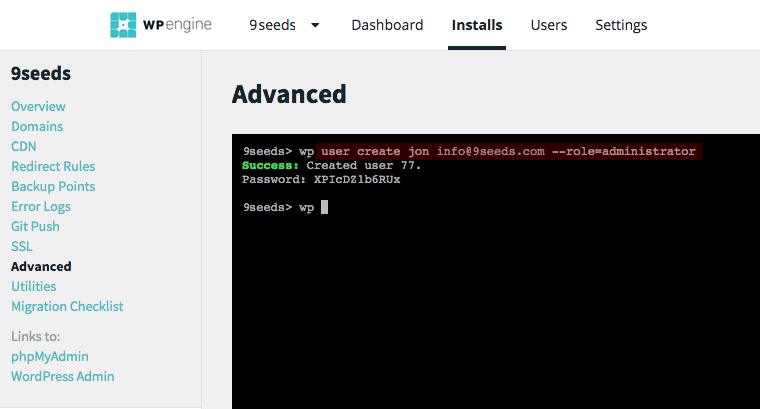Image resolution: width=760 pixels, height=409 pixels.
Task: Select the Installs tab
Action: (x=477, y=25)
